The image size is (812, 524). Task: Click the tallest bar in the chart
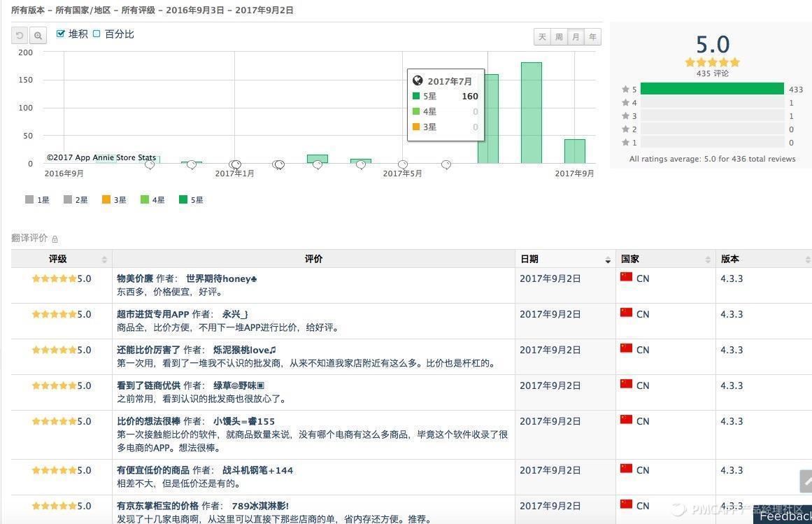click(532, 113)
